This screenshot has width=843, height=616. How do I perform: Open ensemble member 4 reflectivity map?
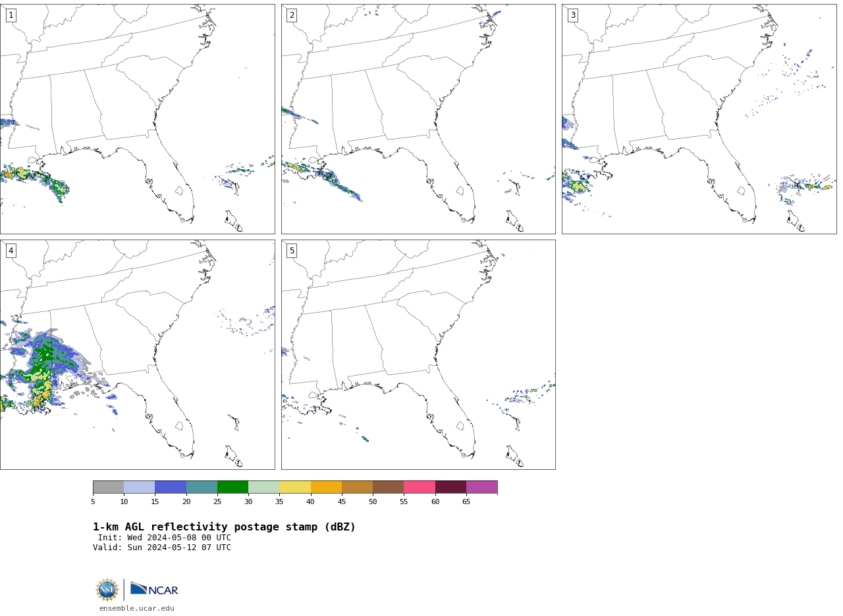(137, 355)
